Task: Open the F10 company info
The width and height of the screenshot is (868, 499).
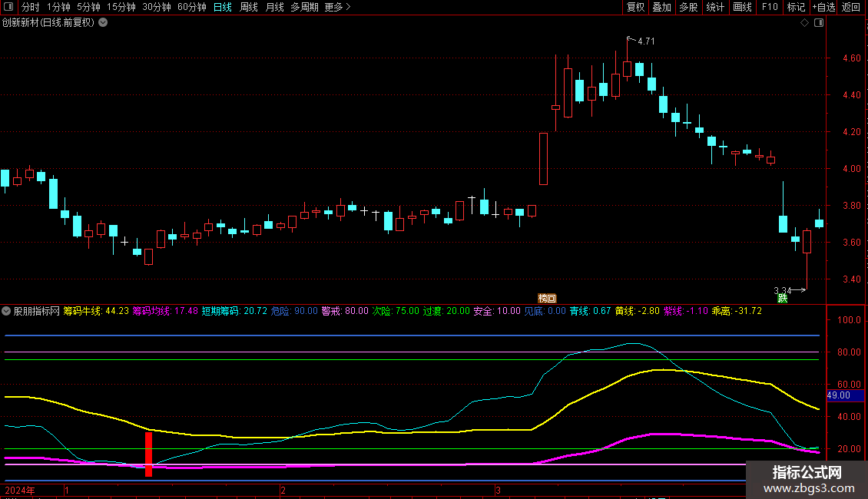Action: [769, 8]
